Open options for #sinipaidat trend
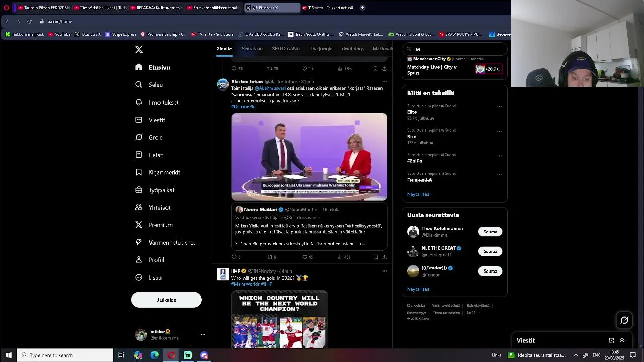This screenshot has width=644, height=362. [499, 174]
